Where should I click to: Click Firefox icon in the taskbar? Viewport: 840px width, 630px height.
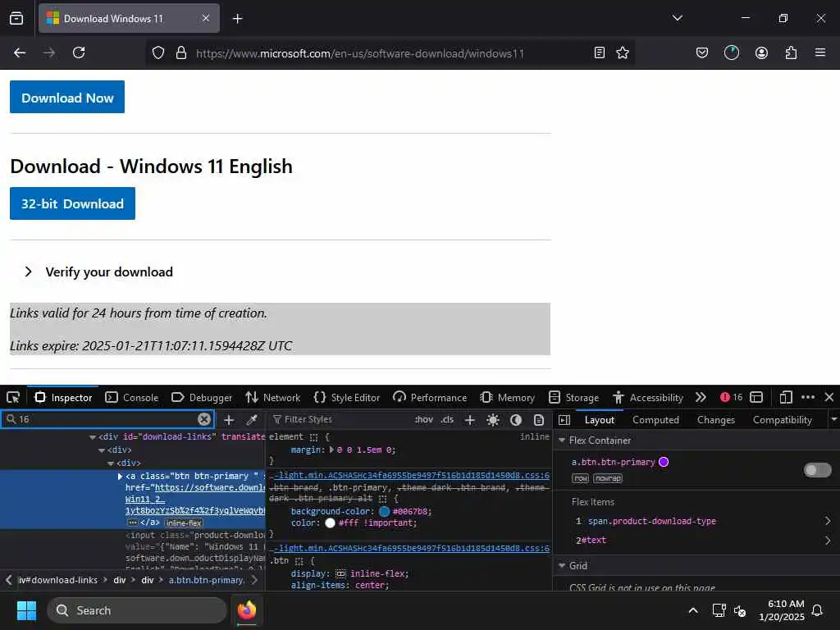coord(247,610)
